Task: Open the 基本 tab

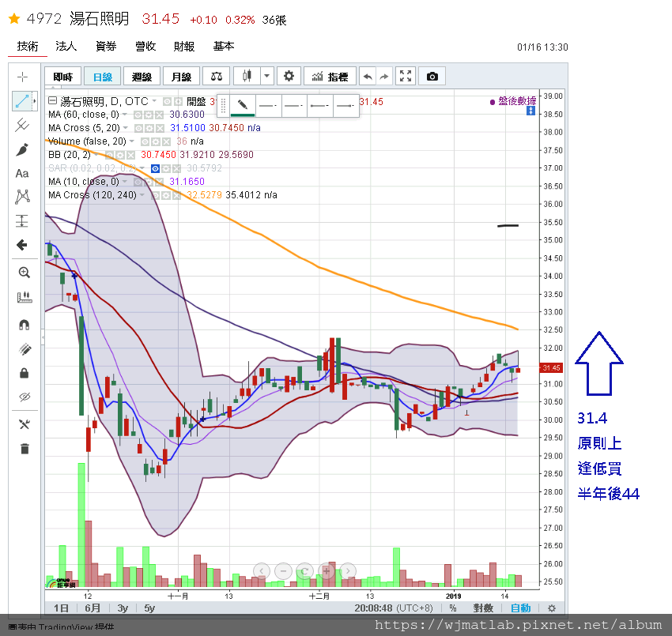Action: (x=223, y=47)
